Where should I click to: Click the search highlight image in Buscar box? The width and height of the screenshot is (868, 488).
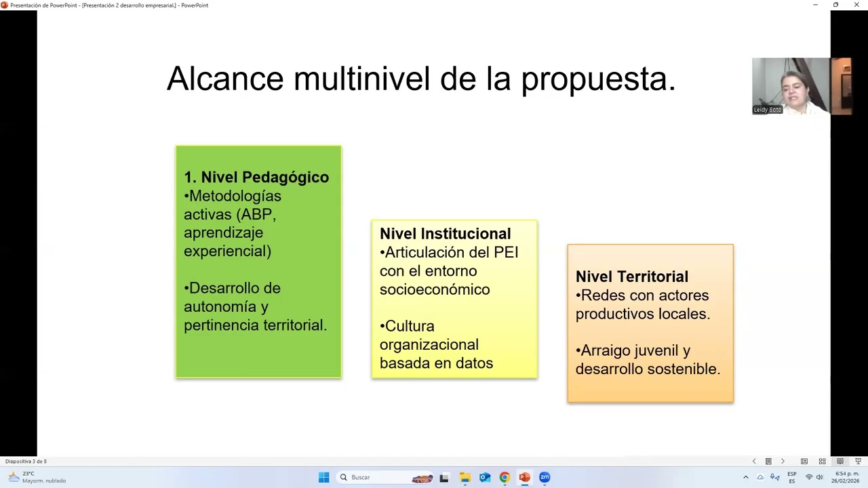pos(422,478)
